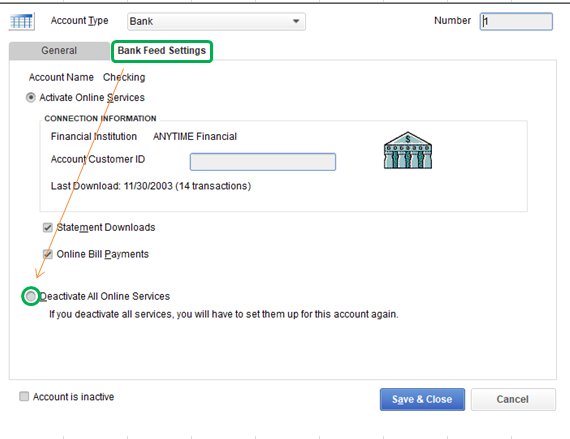This screenshot has height=439, width=570.
Task: Check the Account is inactive box
Action: click(x=24, y=396)
